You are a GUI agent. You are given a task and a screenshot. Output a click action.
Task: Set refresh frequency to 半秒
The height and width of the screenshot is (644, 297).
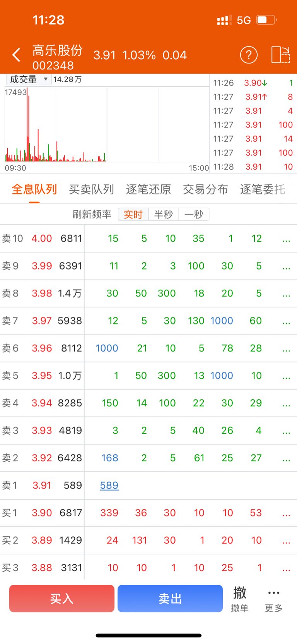164,214
